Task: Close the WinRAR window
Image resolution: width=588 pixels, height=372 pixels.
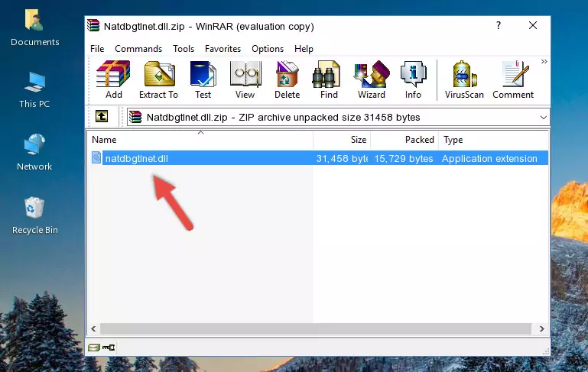Action: click(533, 25)
